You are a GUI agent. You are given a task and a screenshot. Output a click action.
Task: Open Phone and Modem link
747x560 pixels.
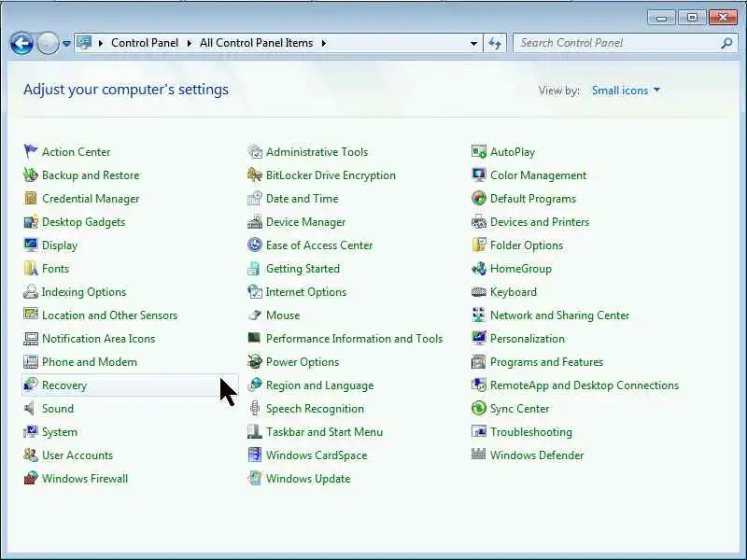click(90, 361)
